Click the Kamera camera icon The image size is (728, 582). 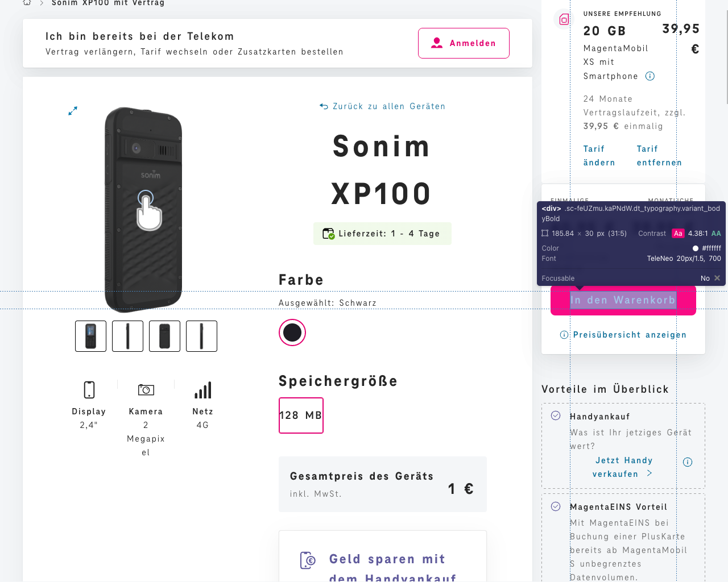[x=146, y=390]
